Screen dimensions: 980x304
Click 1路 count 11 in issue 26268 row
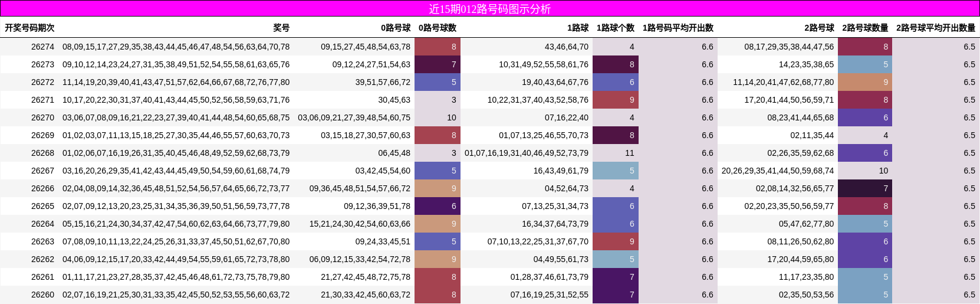[x=615, y=153]
